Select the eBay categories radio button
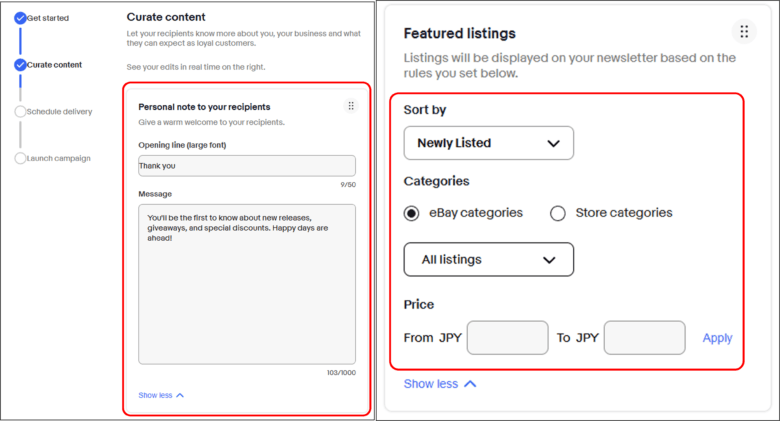The height and width of the screenshot is (421, 780). point(412,213)
